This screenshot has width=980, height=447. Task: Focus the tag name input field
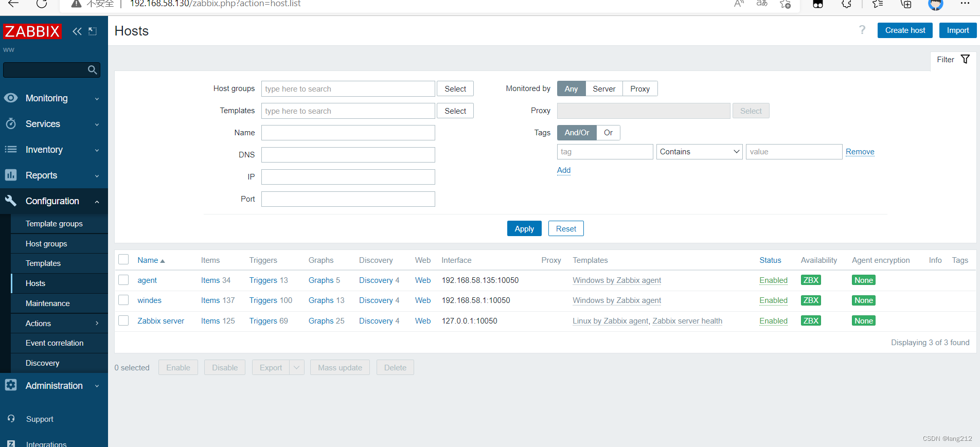click(605, 152)
